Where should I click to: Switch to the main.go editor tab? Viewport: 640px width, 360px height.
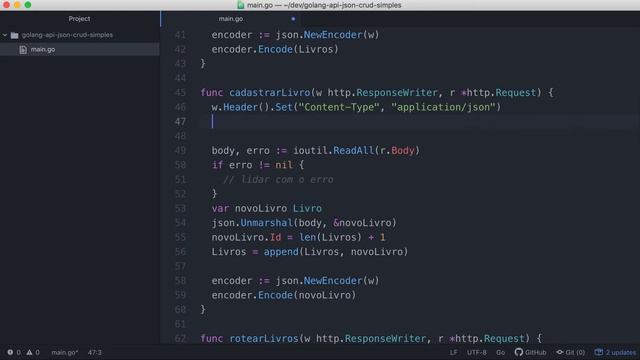coord(231,19)
